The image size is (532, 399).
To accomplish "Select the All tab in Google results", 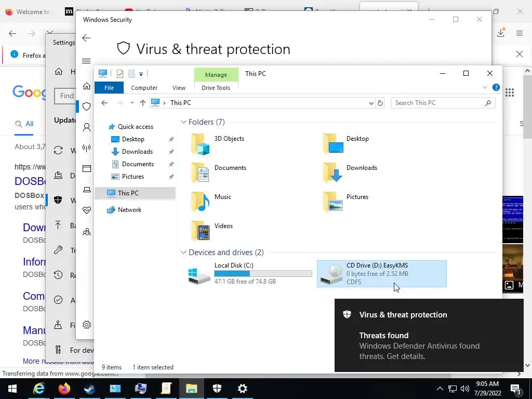I will (24, 124).
